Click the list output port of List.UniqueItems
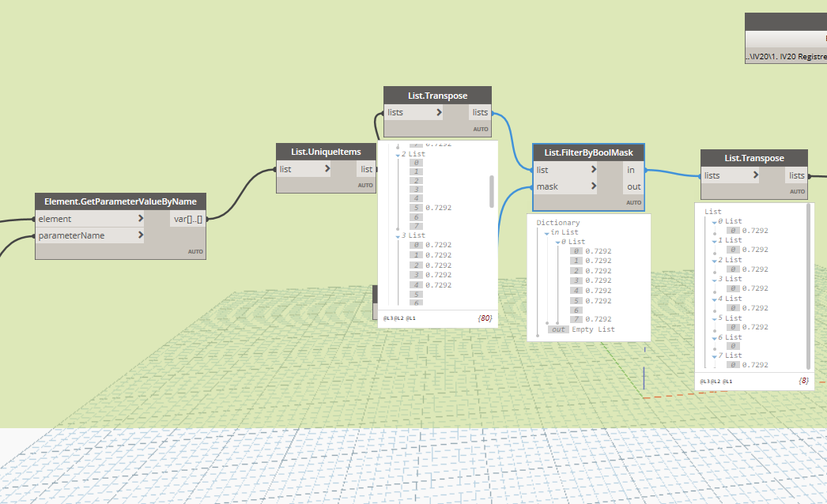Viewport: 827px width, 504px height. pos(367,169)
